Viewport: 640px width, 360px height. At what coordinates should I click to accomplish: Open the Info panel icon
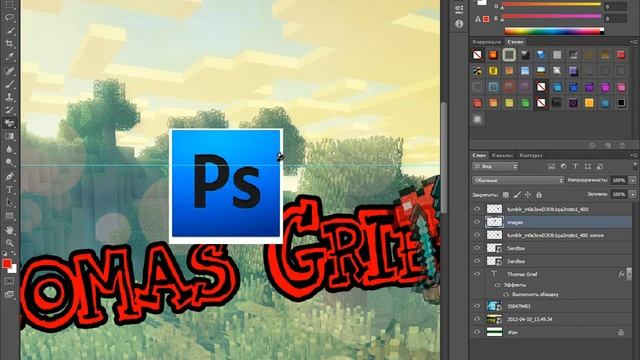[x=459, y=24]
